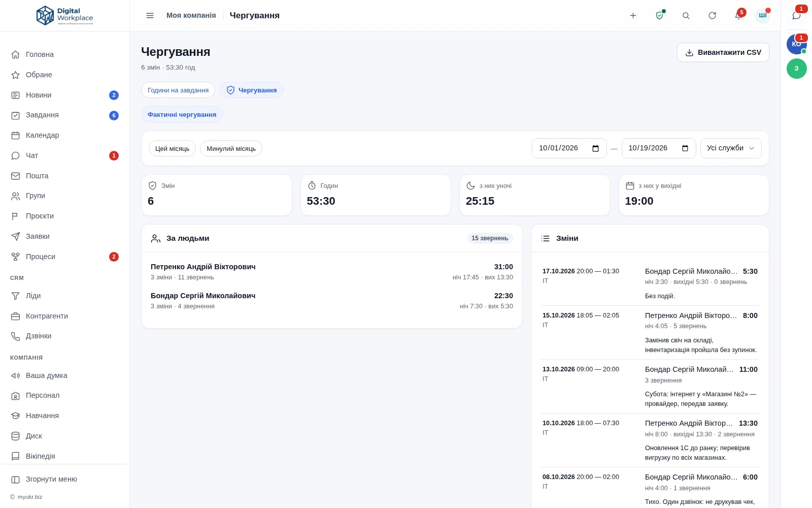
Task: Open the KO contact avatar
Action: pos(796,44)
